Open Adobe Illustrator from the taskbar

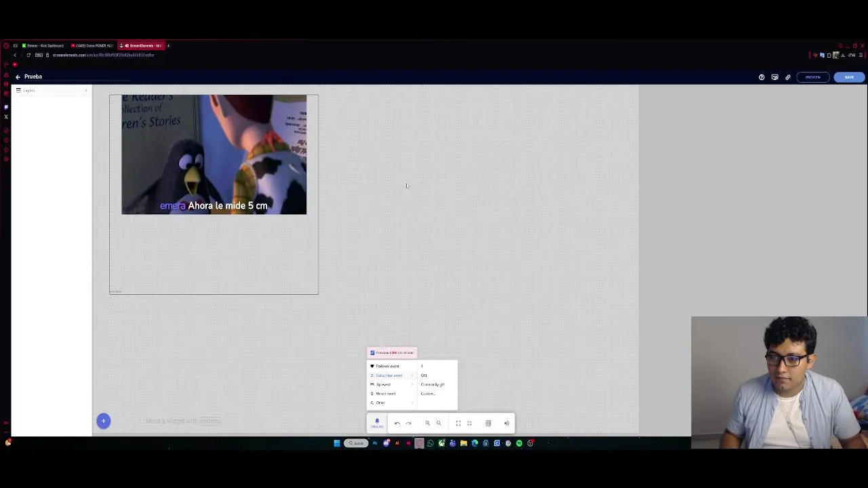click(397, 443)
